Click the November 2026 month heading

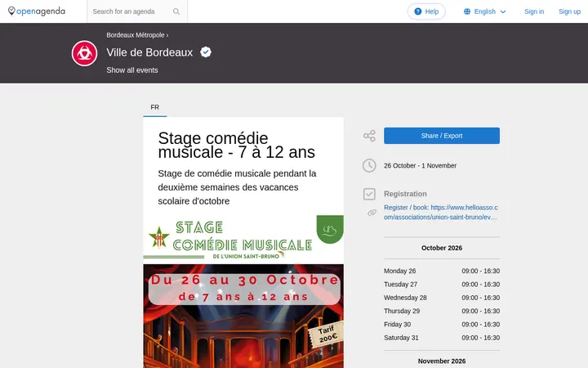tap(442, 361)
